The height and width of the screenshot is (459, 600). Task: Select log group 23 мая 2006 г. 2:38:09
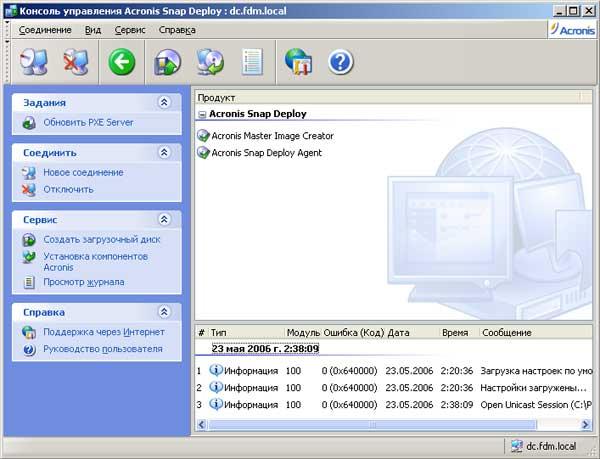tap(265, 349)
